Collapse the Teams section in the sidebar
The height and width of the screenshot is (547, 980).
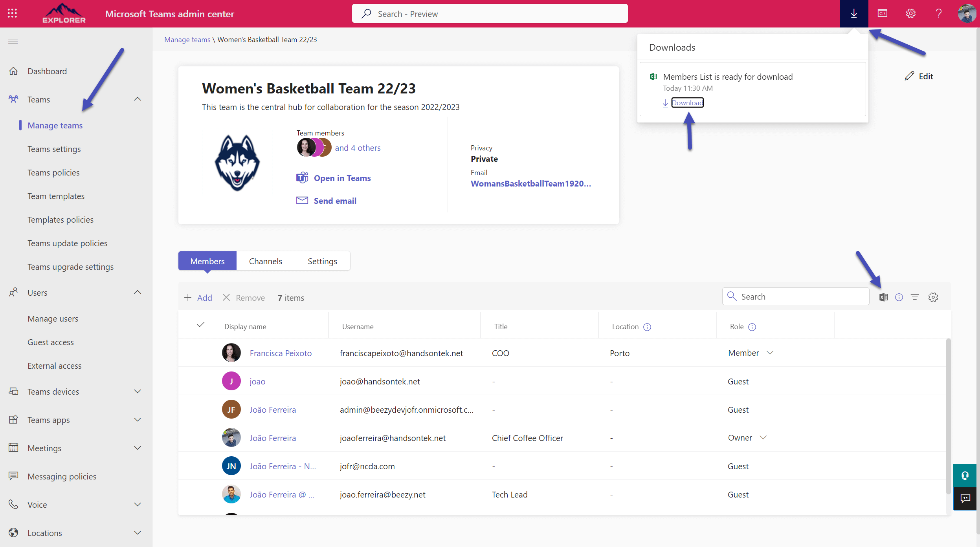(137, 99)
